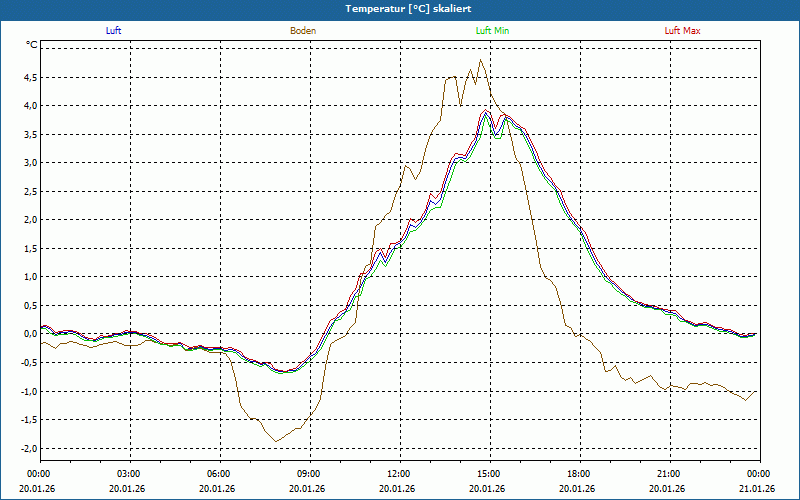Click the 4,0 y-axis value
Image resolution: width=800 pixels, height=500 pixels.
click(x=30, y=106)
